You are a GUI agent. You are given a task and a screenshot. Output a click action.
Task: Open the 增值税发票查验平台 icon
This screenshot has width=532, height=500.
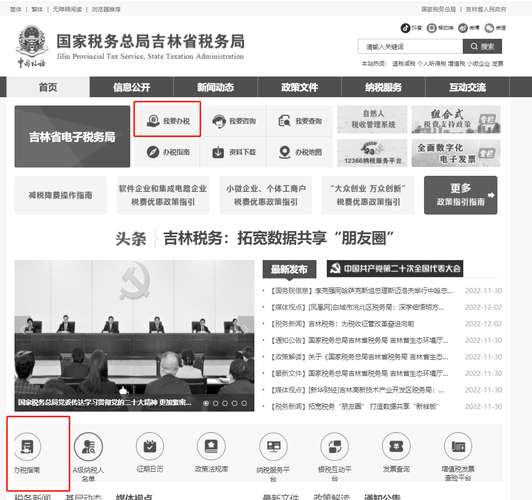[458, 446]
